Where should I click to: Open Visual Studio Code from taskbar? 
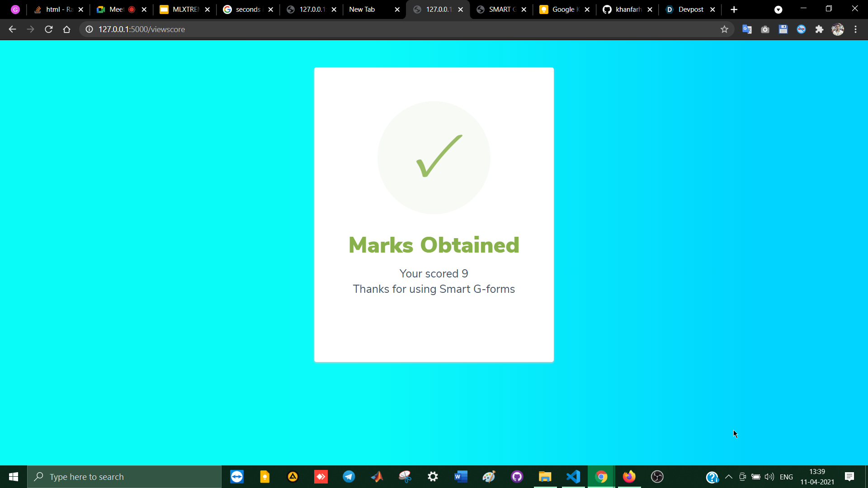(573, 477)
